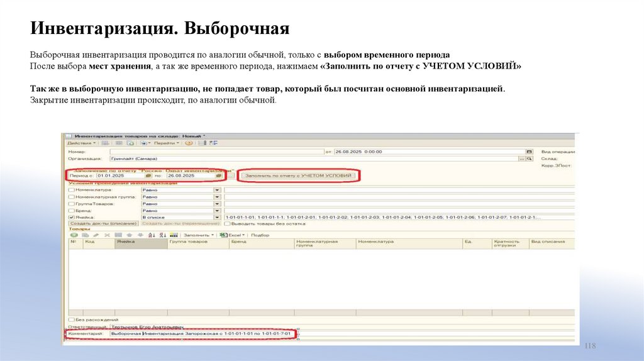Click the last top toolbar tree-structure icon
This screenshot has width=644, height=361.
coord(213,143)
